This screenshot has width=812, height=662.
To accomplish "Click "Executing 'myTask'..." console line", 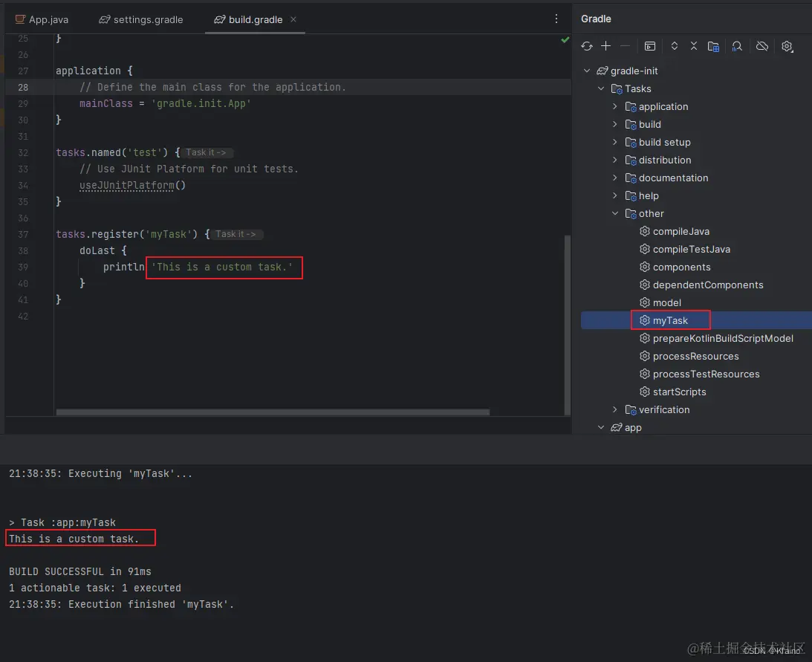I will pos(100,473).
